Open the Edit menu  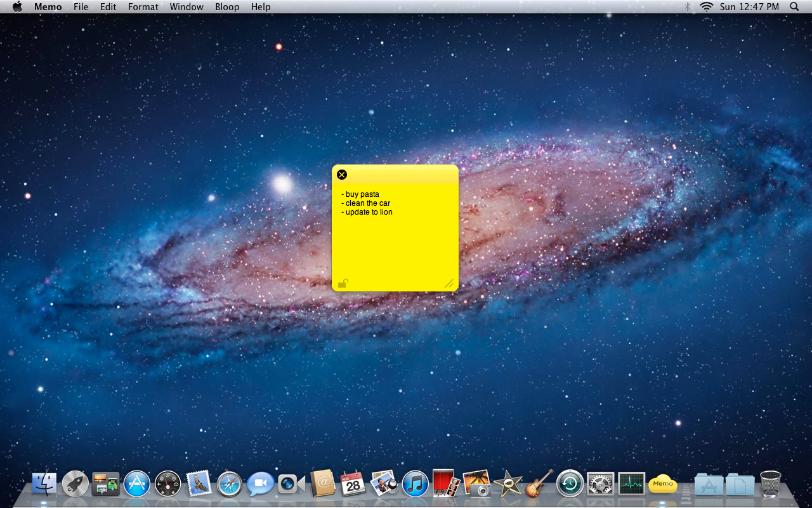point(108,7)
